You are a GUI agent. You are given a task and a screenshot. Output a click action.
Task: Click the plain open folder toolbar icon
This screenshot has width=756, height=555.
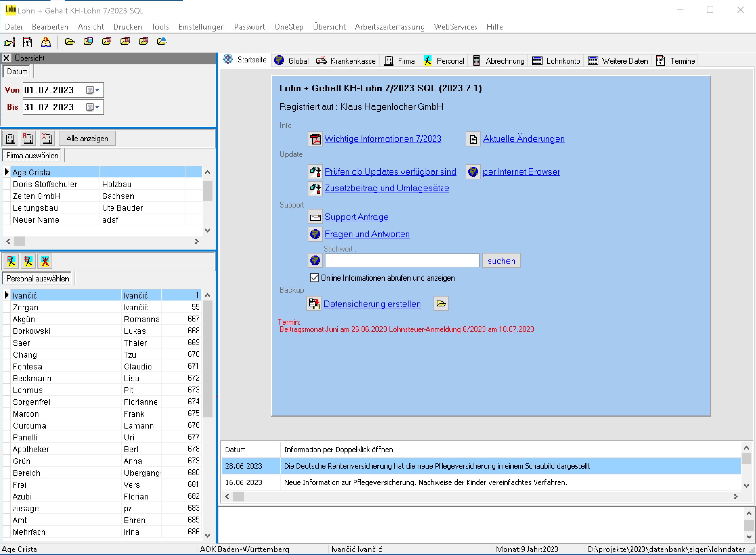(x=70, y=42)
